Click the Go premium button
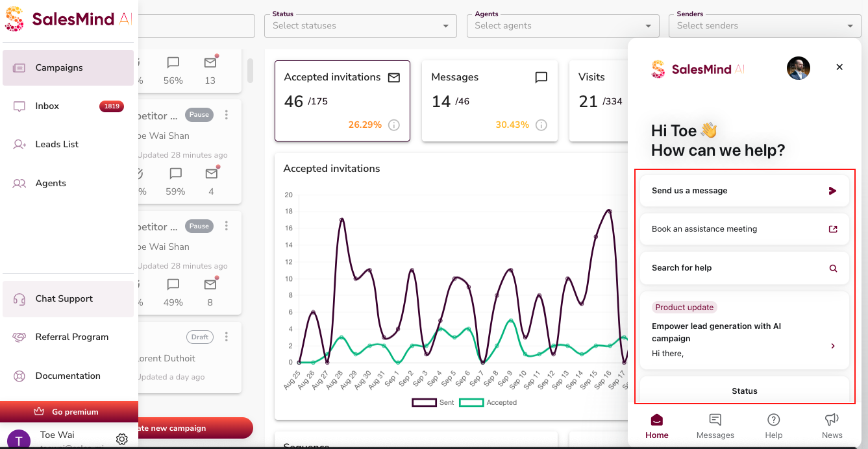The image size is (868, 449). pos(69,411)
